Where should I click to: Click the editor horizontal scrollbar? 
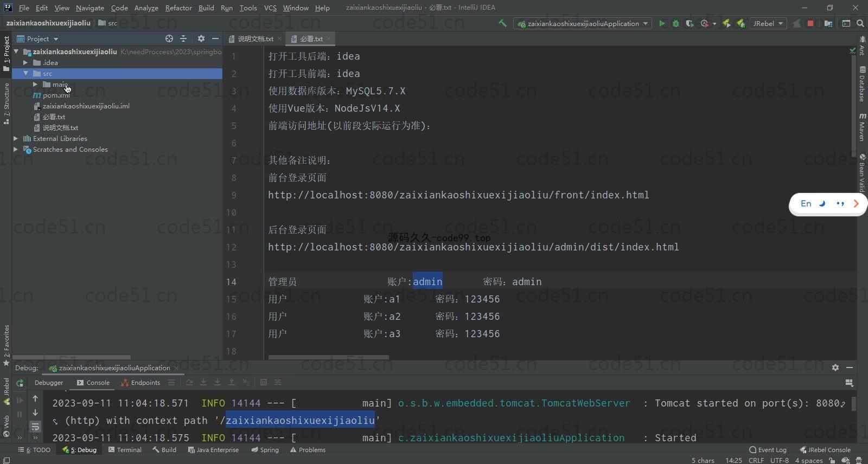329,357
